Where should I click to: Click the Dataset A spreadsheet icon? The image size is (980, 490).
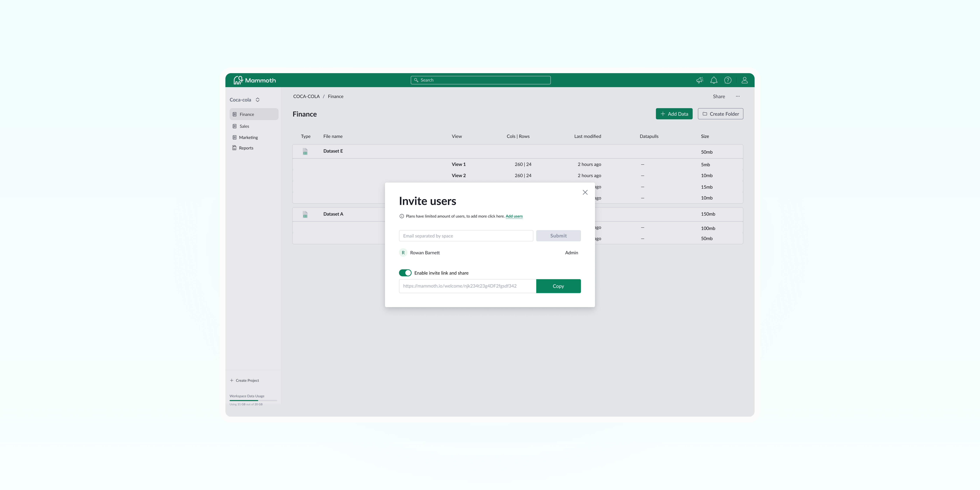pyautogui.click(x=305, y=215)
